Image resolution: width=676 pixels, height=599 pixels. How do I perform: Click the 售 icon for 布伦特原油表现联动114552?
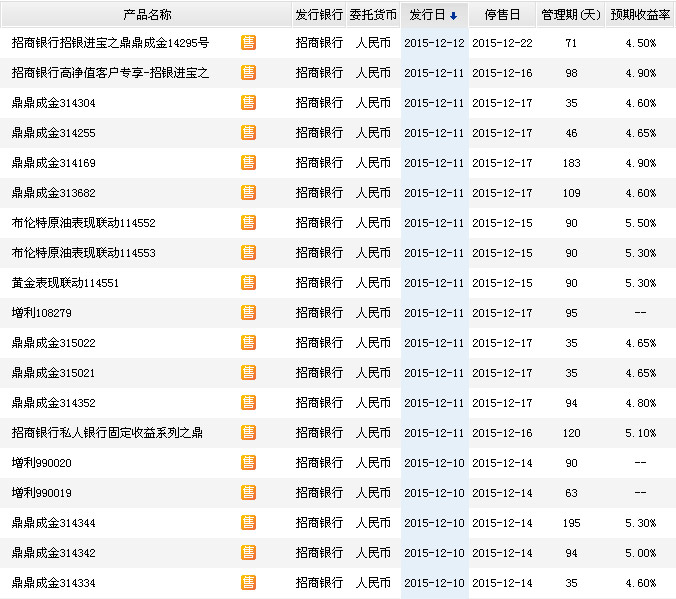[x=248, y=223]
